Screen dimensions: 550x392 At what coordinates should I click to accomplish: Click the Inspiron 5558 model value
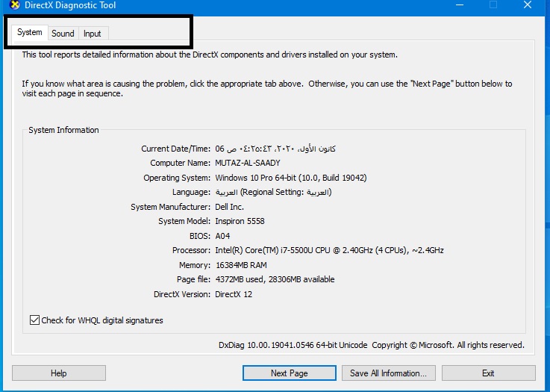click(240, 221)
